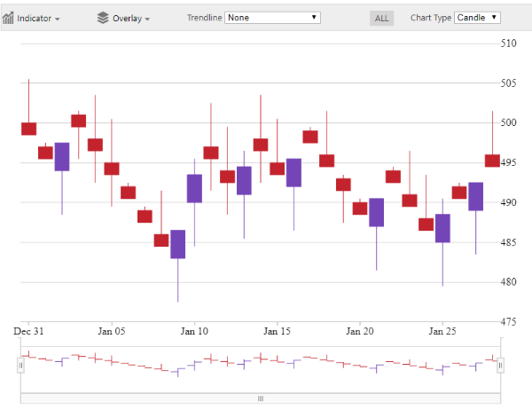
Task: Click the Overlay layers icon
Action: [103, 18]
